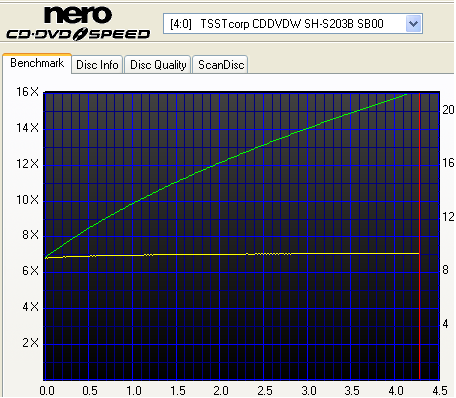Click the Nero CD-DVD Speed logo

coord(78,24)
